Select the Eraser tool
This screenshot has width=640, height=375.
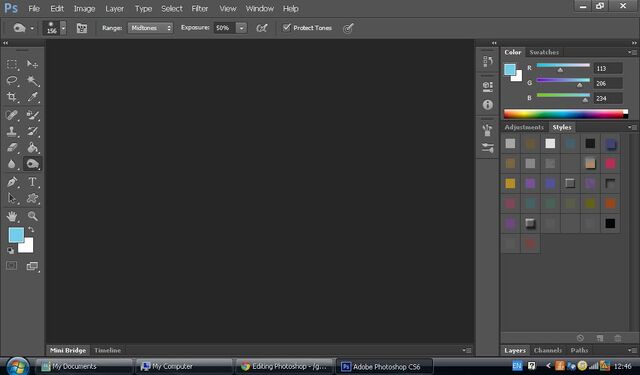click(12, 147)
